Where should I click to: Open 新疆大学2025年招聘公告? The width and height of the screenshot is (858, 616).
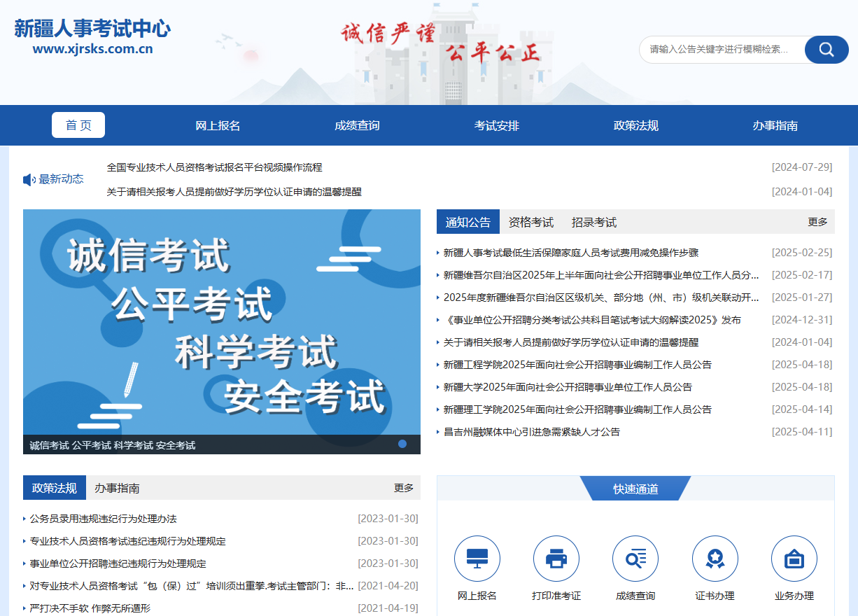pos(568,387)
